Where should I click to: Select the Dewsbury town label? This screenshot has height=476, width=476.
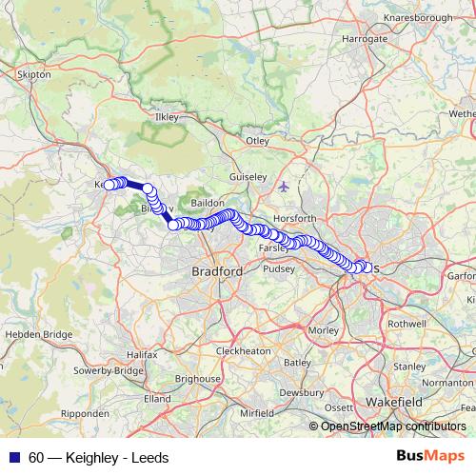(302, 392)
